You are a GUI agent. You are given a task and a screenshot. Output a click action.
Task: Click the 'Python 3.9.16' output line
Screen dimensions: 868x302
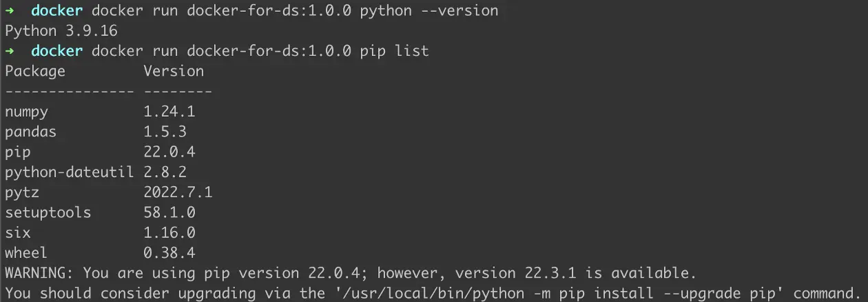[x=61, y=31]
